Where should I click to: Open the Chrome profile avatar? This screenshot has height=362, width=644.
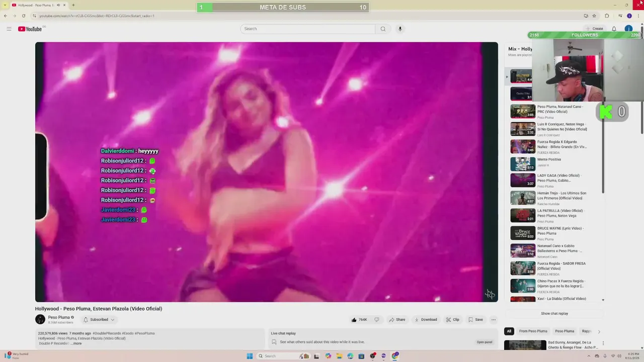point(629,16)
